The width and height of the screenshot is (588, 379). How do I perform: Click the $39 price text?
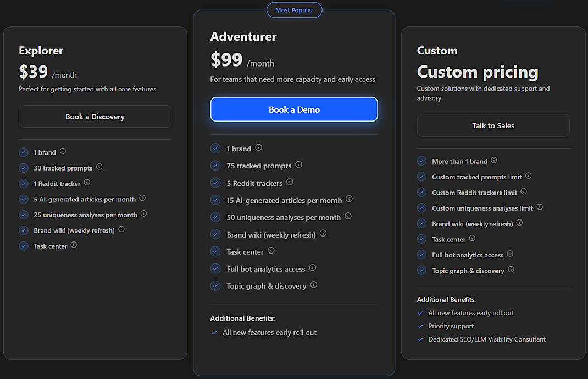point(34,72)
